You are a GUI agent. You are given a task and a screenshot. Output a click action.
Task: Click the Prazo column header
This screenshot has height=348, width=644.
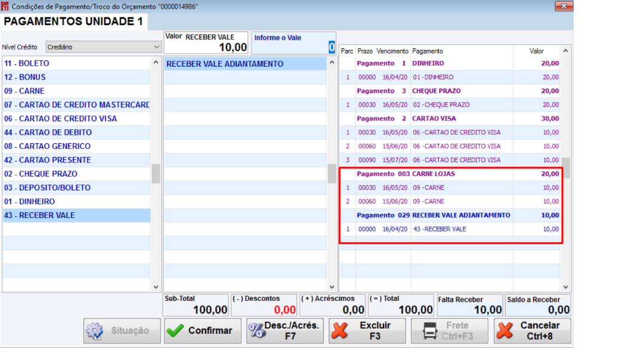tap(365, 51)
